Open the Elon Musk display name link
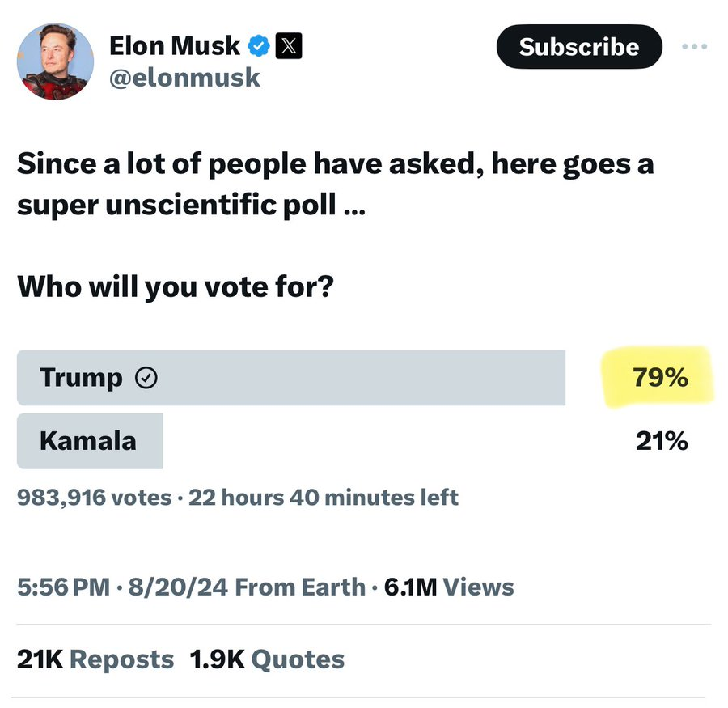Viewport: 728px width, 708px height. (174, 46)
